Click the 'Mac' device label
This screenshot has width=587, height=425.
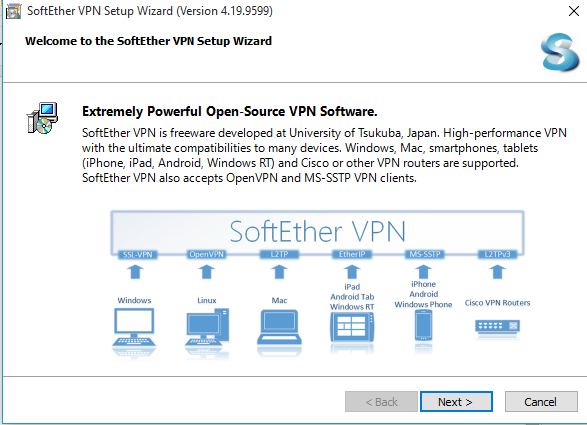pyautogui.click(x=279, y=300)
